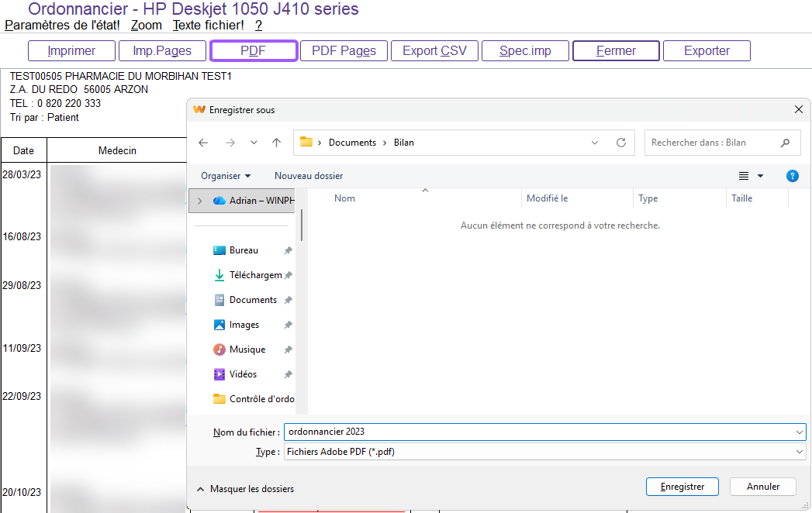Open the Organiser dropdown menu

point(225,176)
